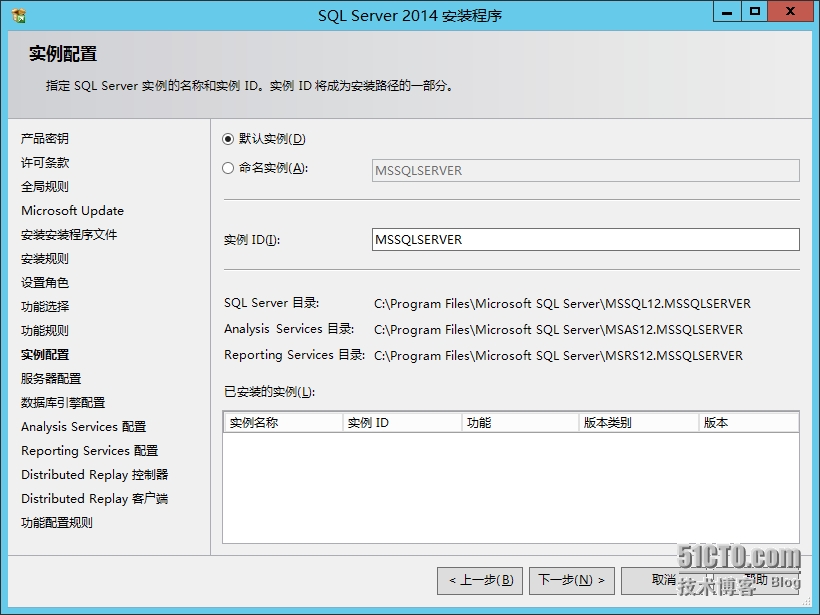820x615 pixels.
Task: Select 功能规则 step in sidebar
Action: click(x=45, y=331)
